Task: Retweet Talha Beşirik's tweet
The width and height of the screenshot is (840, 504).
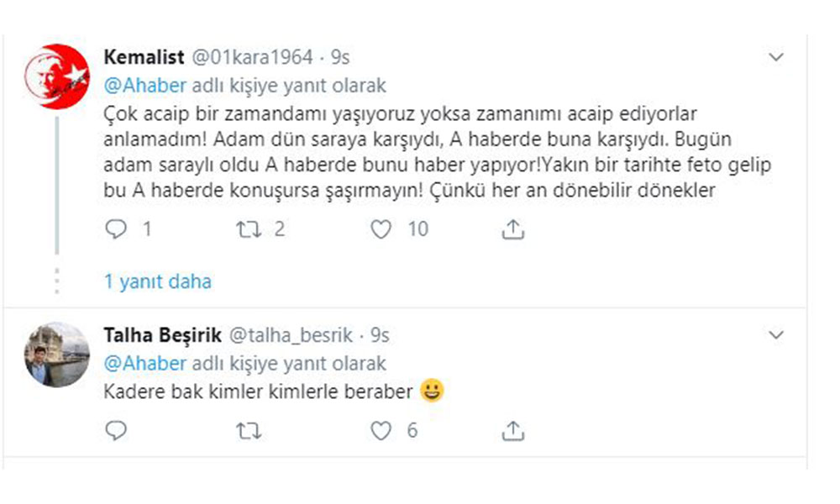Action: [248, 431]
